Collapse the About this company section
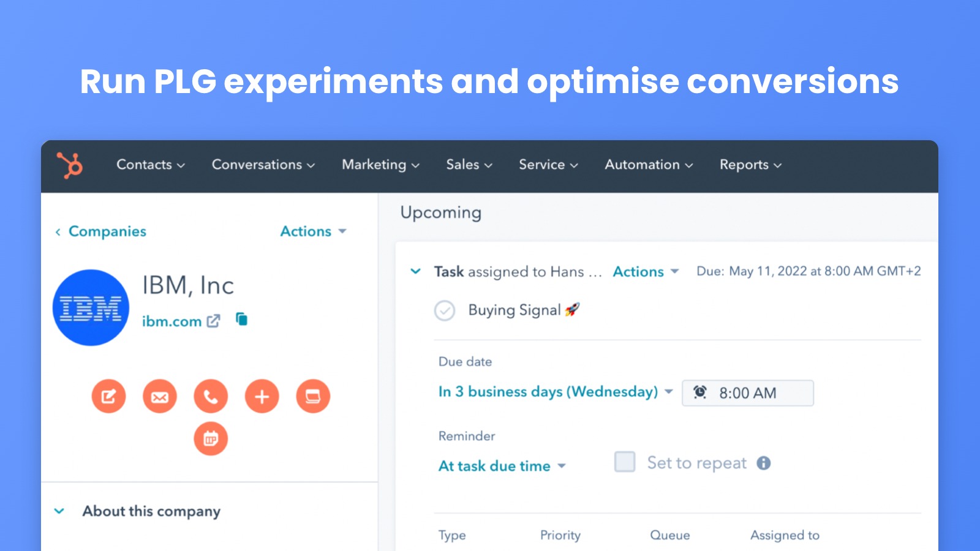 (59, 511)
